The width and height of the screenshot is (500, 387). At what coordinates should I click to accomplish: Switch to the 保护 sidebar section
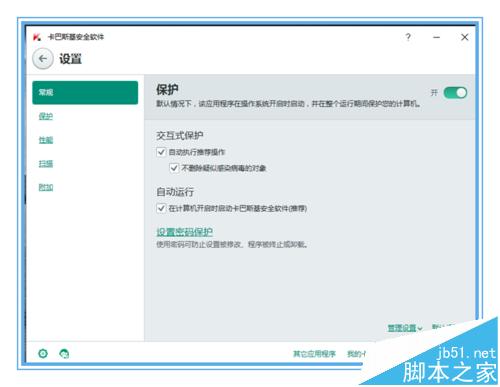(46, 116)
